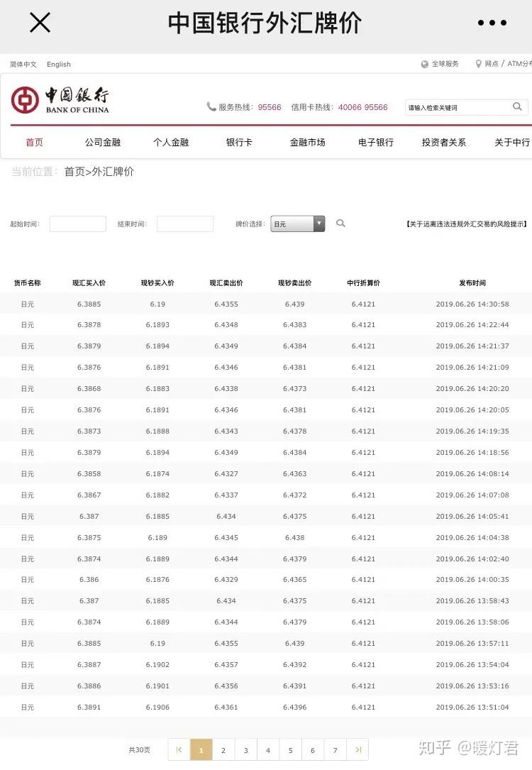
Task: Click the value 6.4396 in the last row
Action: 295,707
